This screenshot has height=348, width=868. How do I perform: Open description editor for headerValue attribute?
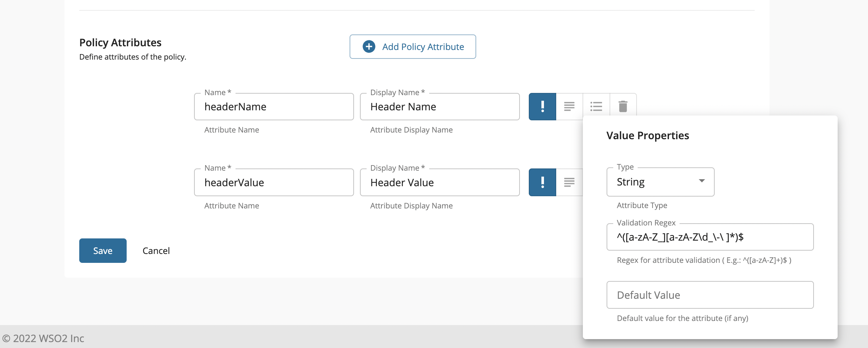tap(569, 182)
